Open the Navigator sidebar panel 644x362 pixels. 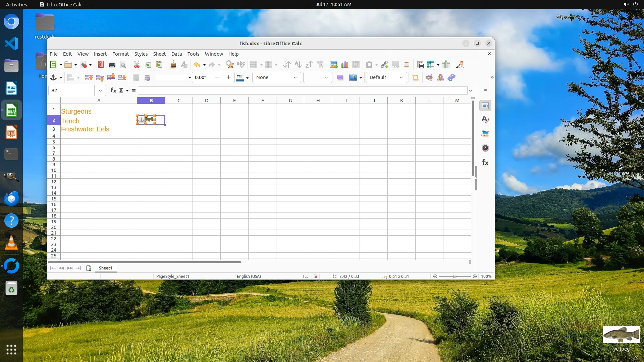coord(485,148)
